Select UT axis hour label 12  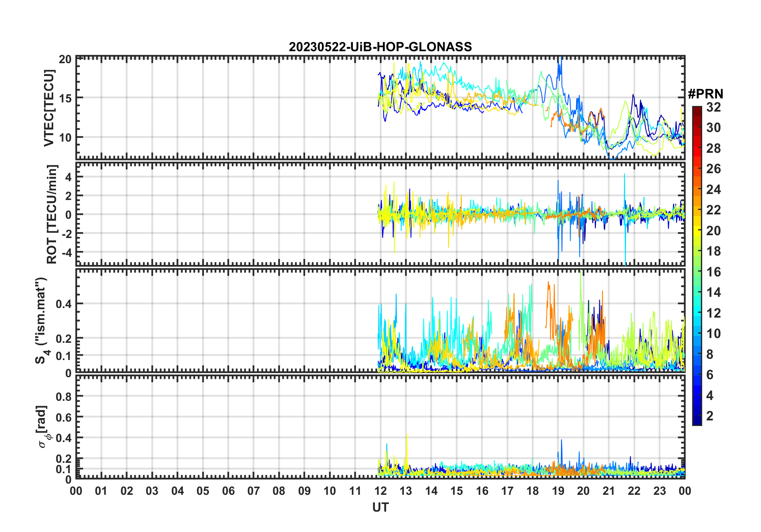tap(380, 491)
